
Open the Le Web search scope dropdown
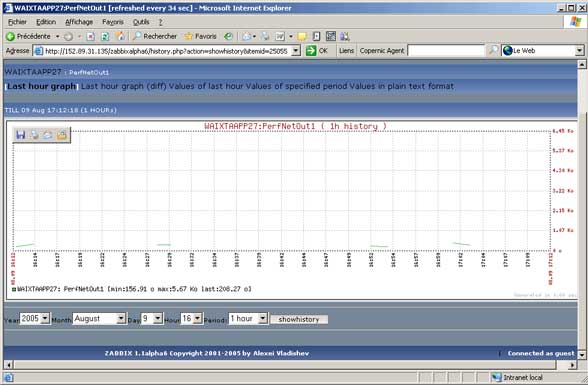580,50
